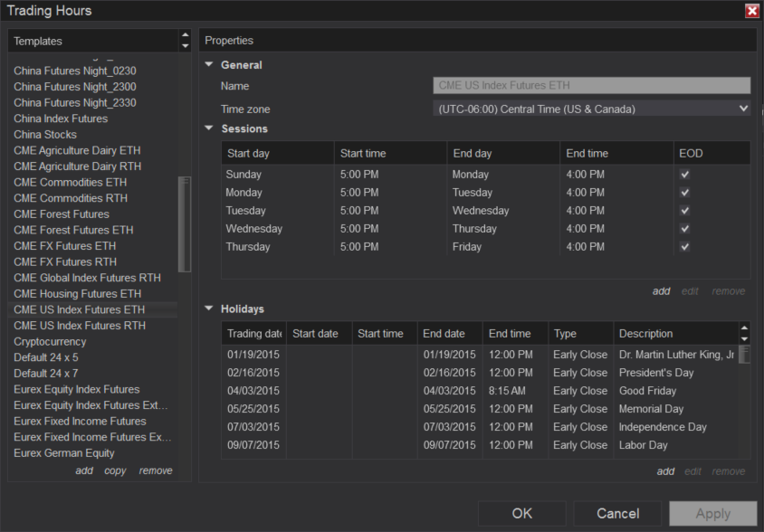Confirm changes with the OK button

tap(522, 513)
